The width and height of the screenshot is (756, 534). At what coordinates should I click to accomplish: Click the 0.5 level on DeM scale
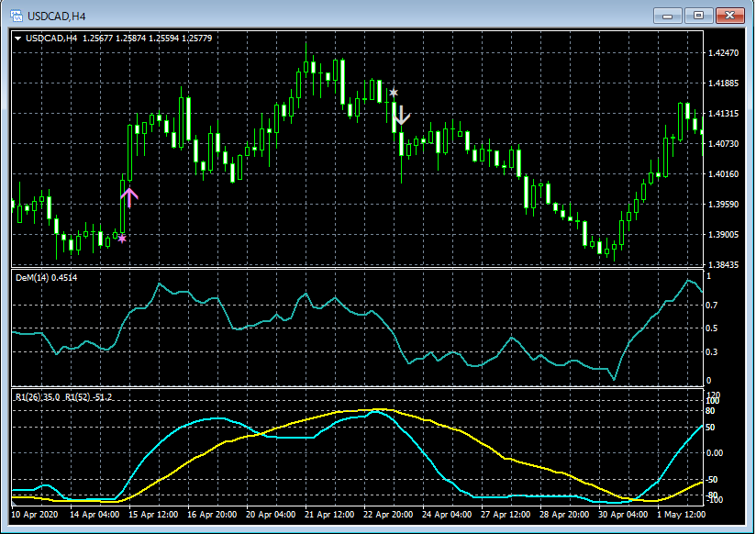(712, 328)
